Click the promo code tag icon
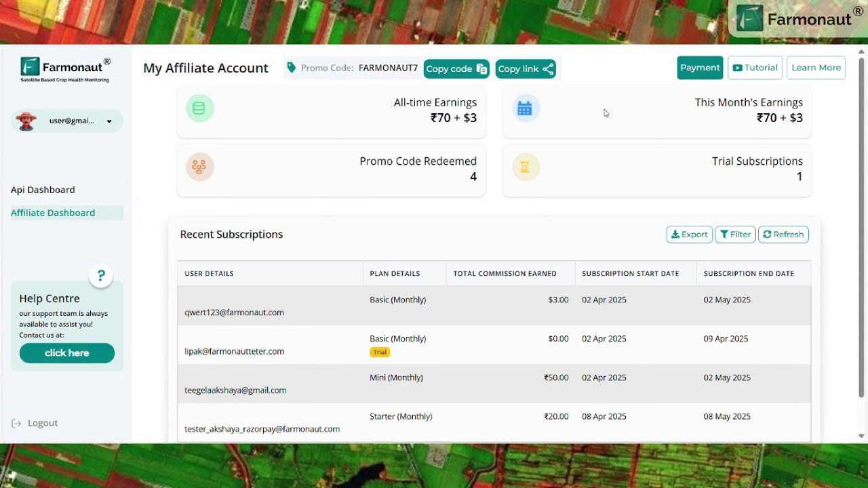The image size is (868, 488). pos(292,67)
